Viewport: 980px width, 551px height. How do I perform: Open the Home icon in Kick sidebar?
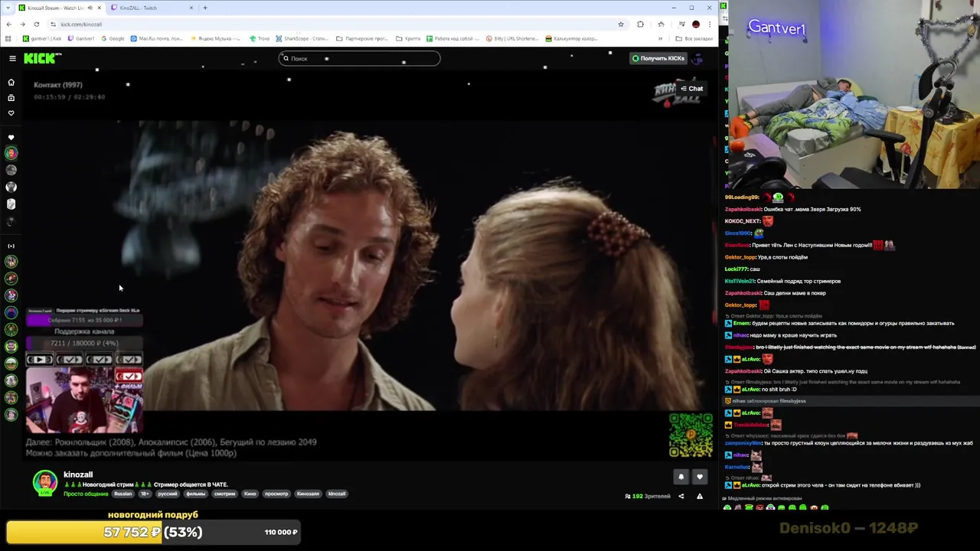(11, 82)
